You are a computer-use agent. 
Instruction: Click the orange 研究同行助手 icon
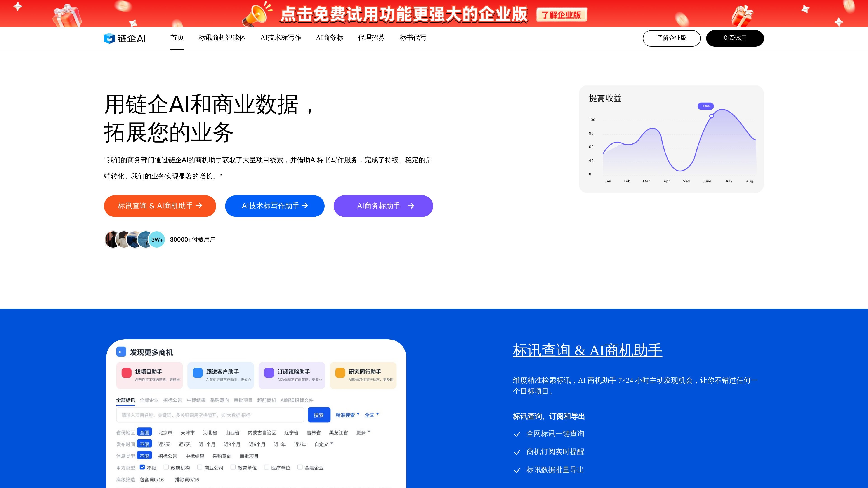pos(340,373)
